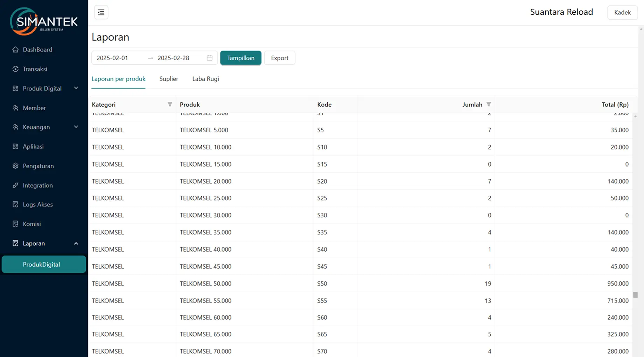Click the table vertical scrollbar thumb

[635, 295]
